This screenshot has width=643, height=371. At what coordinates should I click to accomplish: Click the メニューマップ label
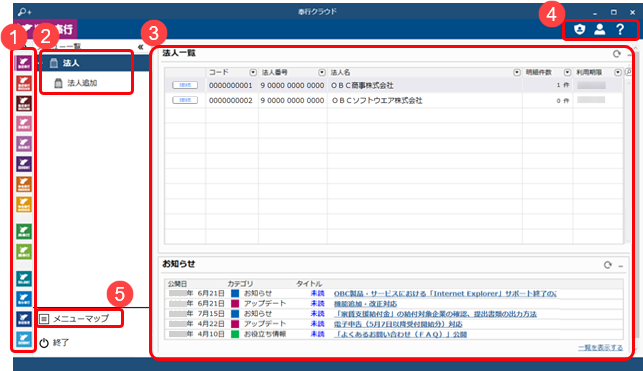pyautogui.click(x=81, y=319)
